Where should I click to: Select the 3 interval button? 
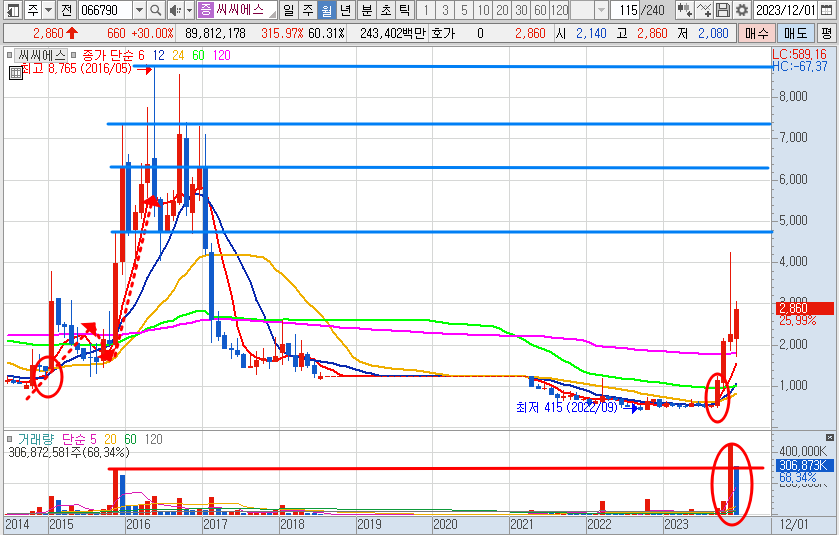(445, 10)
